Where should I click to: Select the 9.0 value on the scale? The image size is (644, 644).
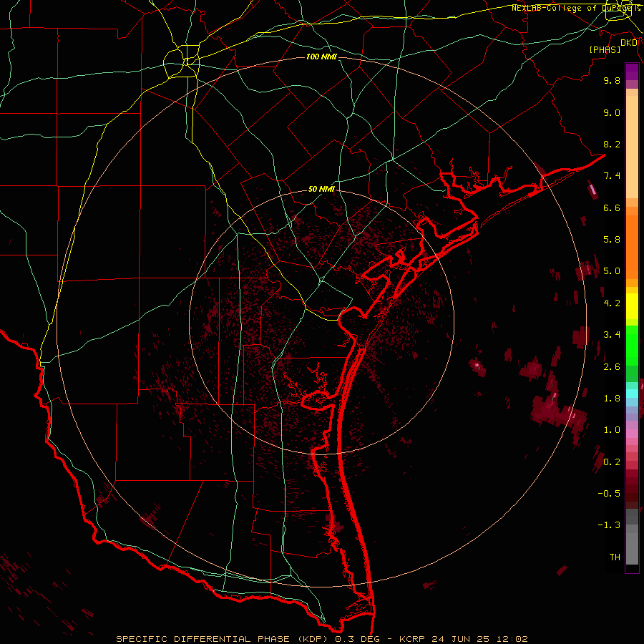point(612,112)
